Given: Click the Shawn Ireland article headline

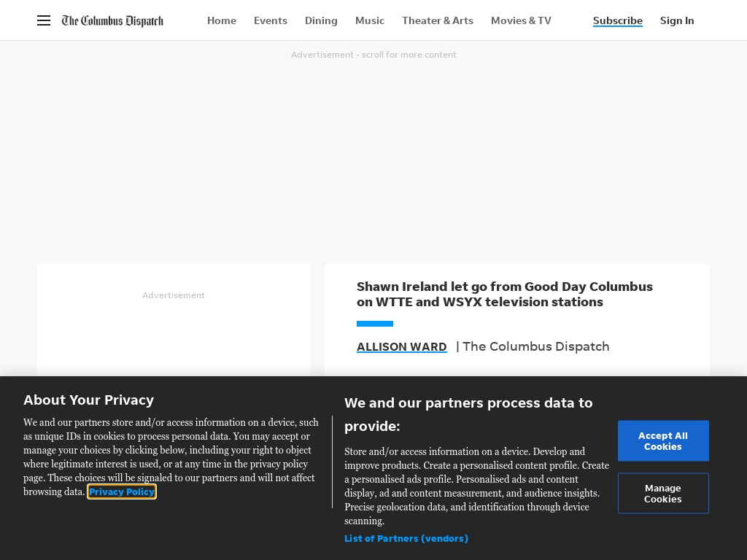Looking at the screenshot, I should pyautogui.click(x=505, y=295).
